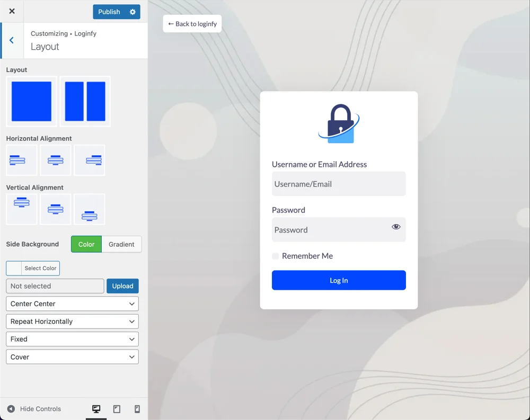The height and width of the screenshot is (420, 530).
Task: Expand the Repeat Horizontally dropdown
Action: 72,321
